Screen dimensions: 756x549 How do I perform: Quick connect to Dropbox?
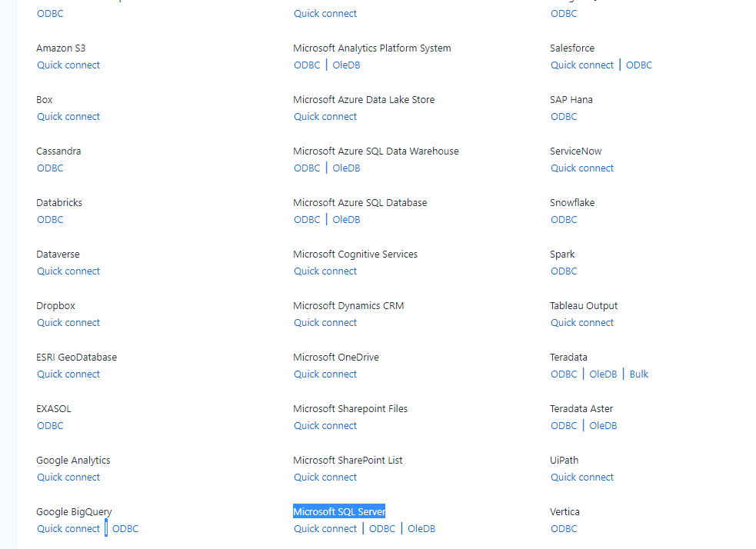pos(68,322)
